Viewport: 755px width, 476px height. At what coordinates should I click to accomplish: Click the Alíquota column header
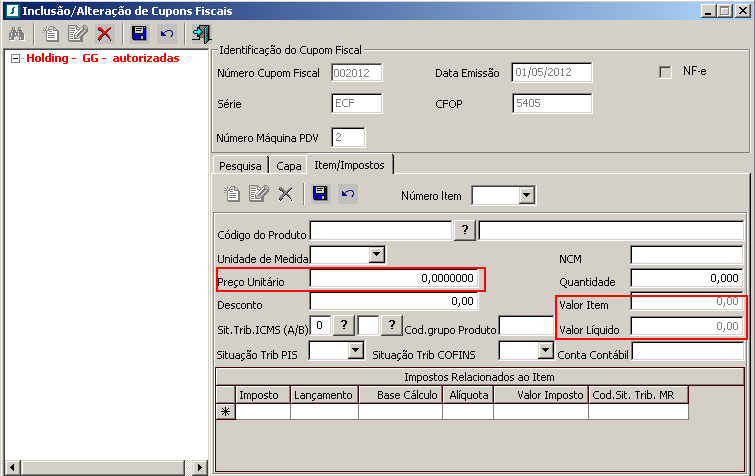click(x=468, y=395)
